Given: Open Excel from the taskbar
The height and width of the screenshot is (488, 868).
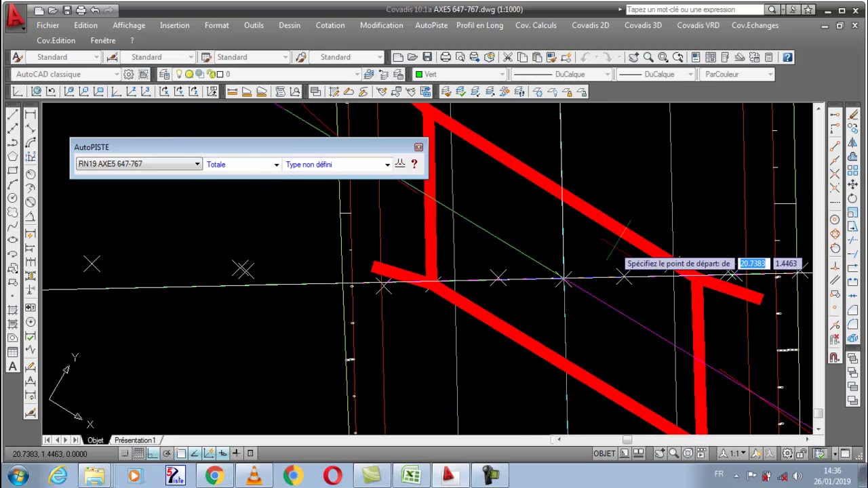Looking at the screenshot, I should coord(411,476).
